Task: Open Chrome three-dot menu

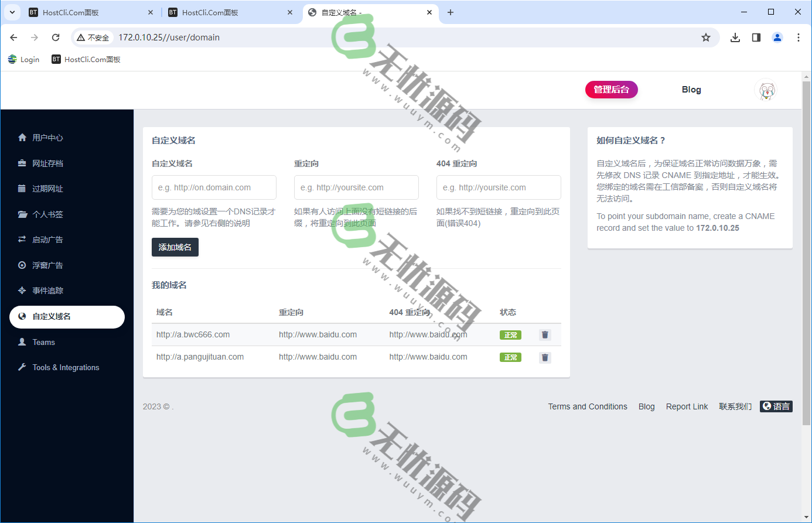Action: 798,37
